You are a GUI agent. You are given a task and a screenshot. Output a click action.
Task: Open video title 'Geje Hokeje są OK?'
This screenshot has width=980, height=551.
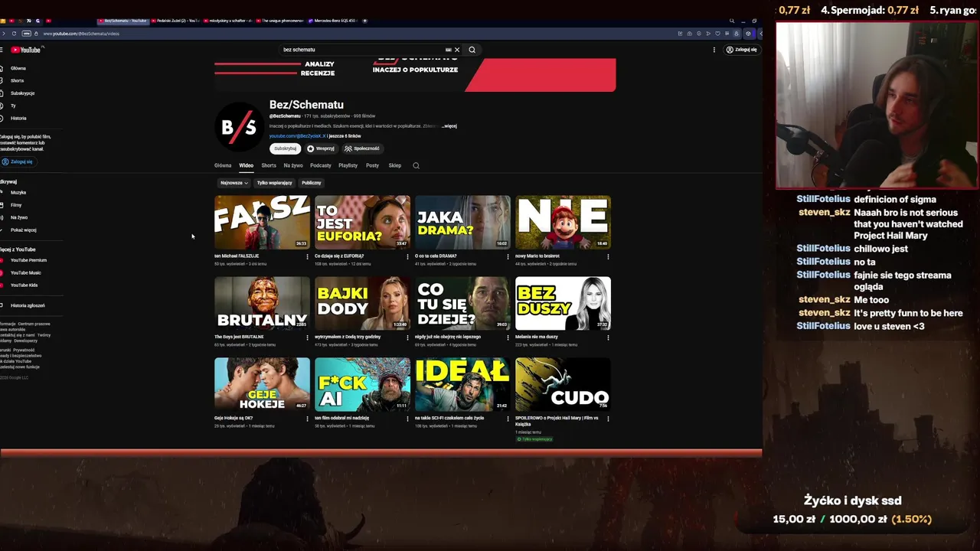coord(235,418)
